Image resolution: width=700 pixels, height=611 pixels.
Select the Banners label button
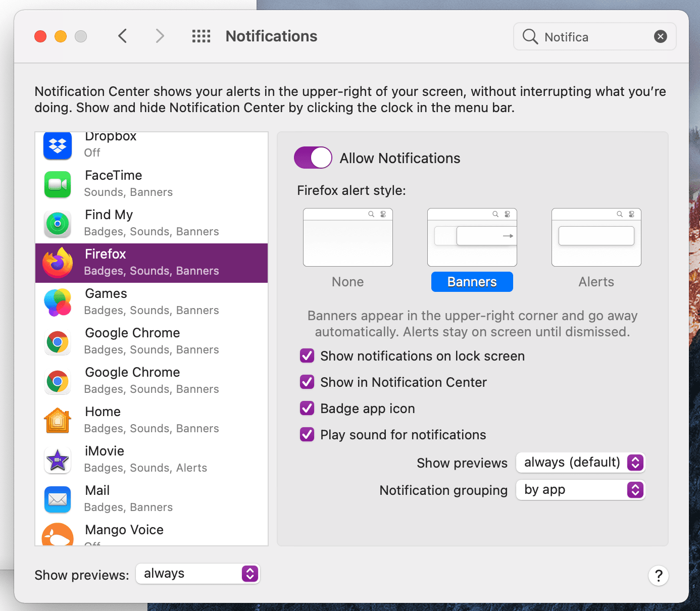pos(472,282)
